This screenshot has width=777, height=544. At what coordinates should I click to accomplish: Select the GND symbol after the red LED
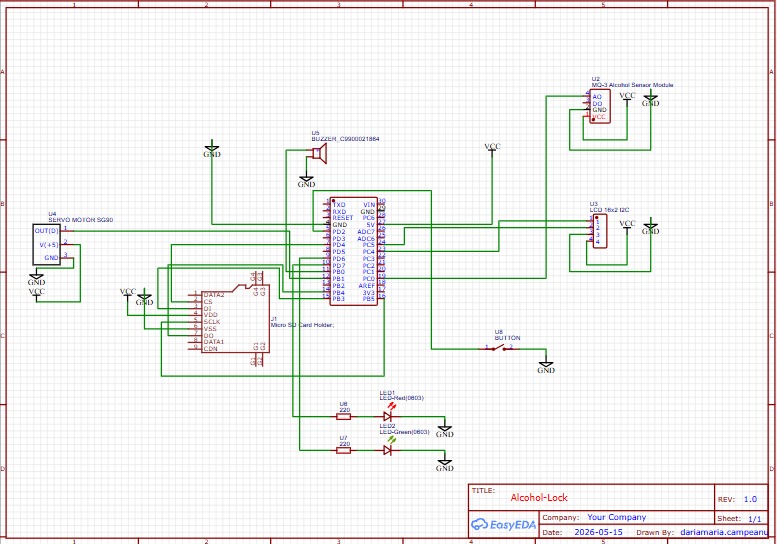pos(444,431)
